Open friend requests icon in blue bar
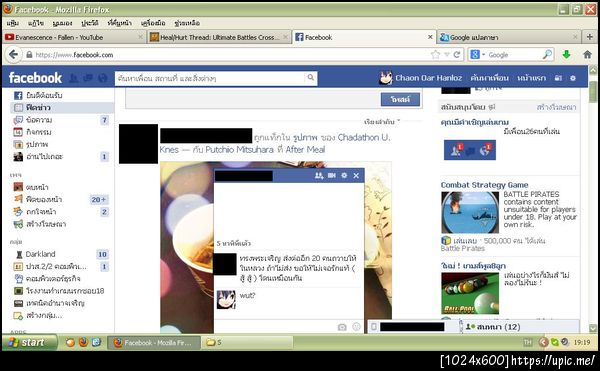The image size is (600, 371). [x=73, y=78]
